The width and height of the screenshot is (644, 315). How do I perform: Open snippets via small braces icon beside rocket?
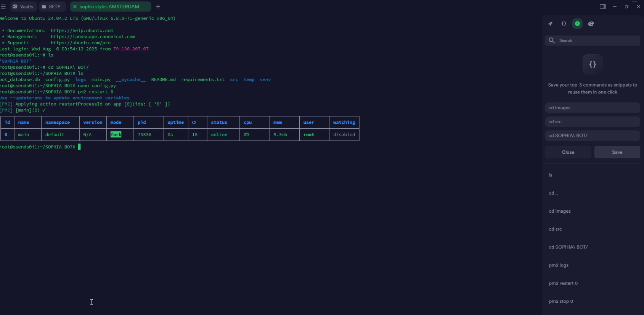[x=564, y=24]
